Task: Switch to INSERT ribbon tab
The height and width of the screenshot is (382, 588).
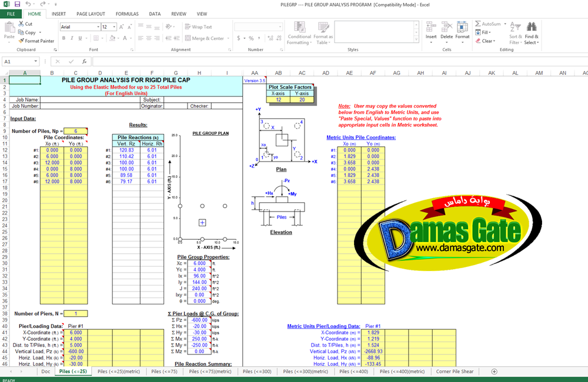Action: (58, 14)
